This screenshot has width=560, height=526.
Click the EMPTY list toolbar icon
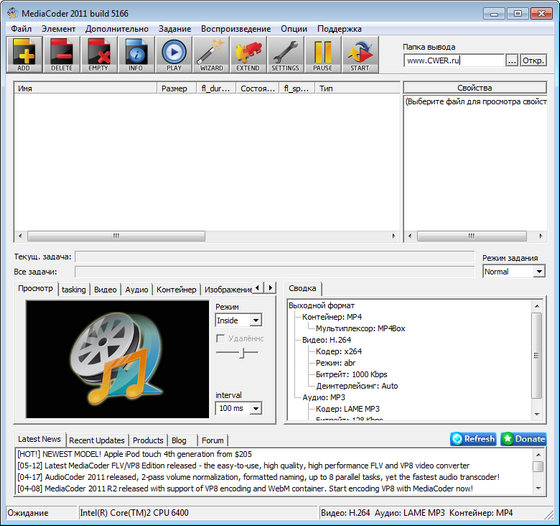(x=99, y=55)
